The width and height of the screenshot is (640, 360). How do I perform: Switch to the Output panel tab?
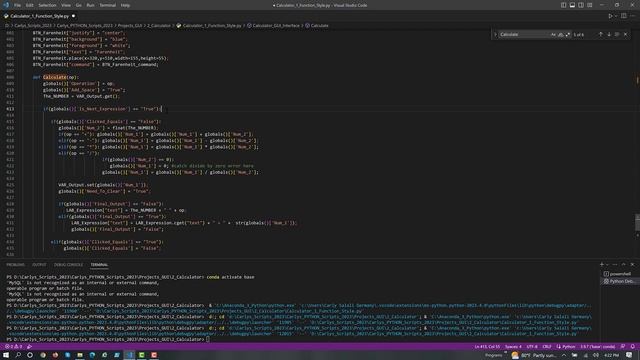[x=39, y=265]
